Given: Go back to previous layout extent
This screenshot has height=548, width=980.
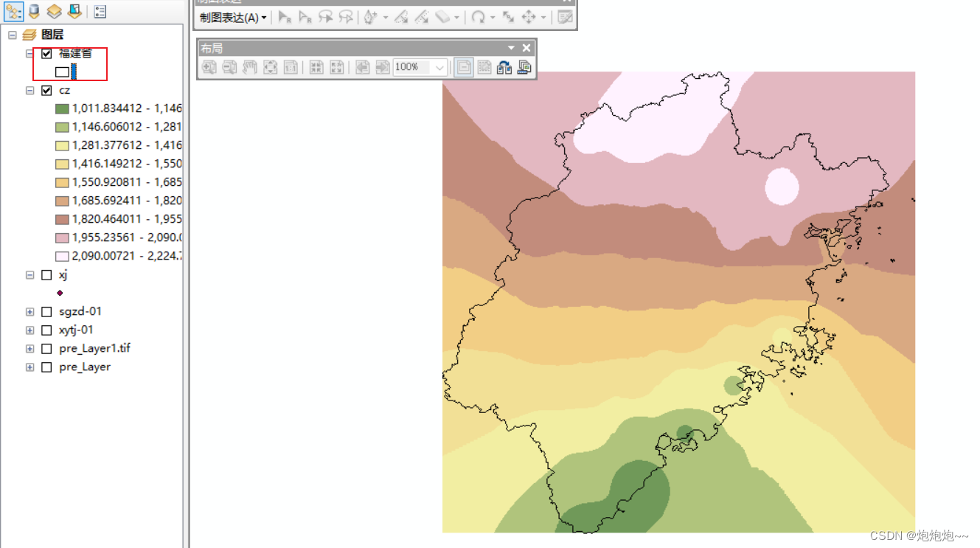Looking at the screenshot, I should pyautogui.click(x=362, y=67).
